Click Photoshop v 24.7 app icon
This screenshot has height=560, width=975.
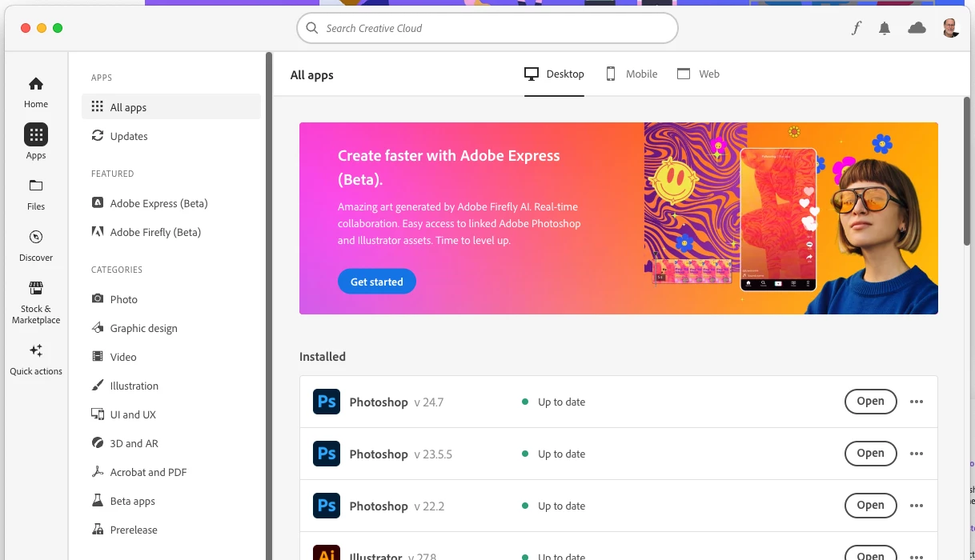[x=327, y=402]
